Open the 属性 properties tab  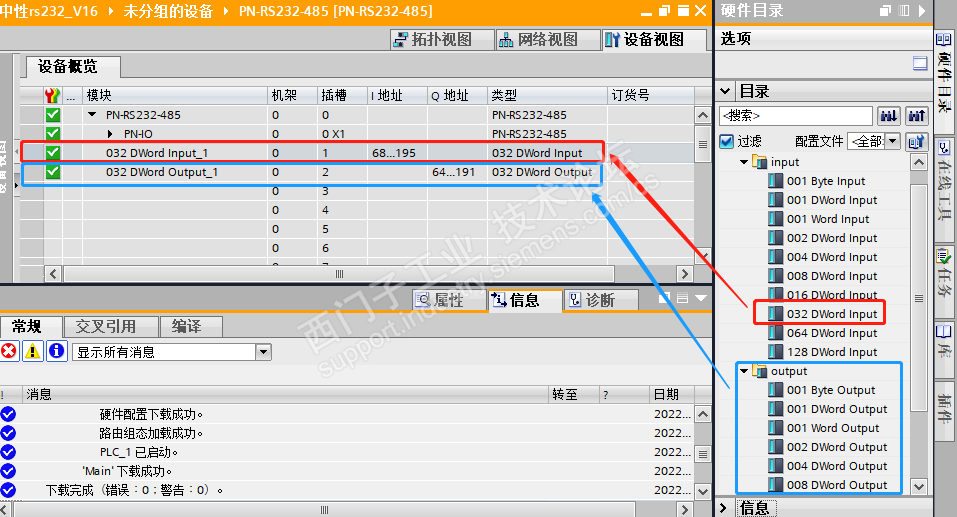[449, 300]
